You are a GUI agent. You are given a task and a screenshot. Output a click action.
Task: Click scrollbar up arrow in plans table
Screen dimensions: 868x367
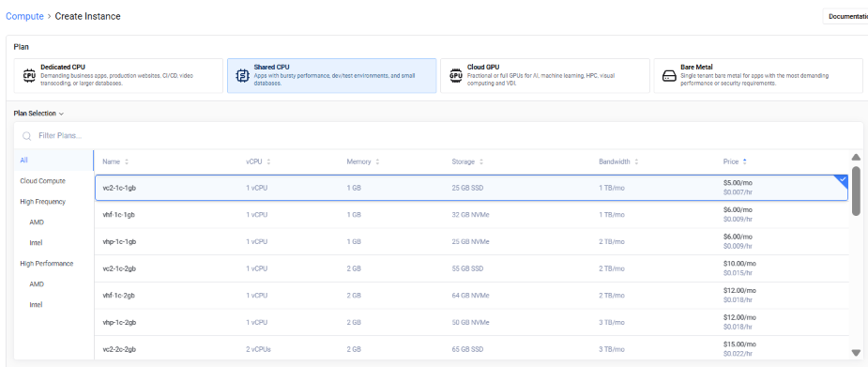856,157
